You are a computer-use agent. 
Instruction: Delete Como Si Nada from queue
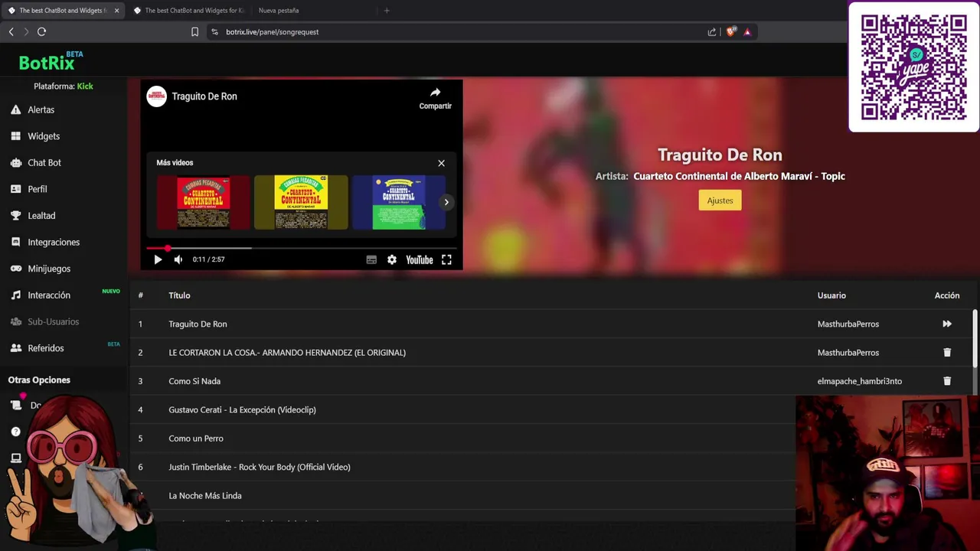point(947,381)
